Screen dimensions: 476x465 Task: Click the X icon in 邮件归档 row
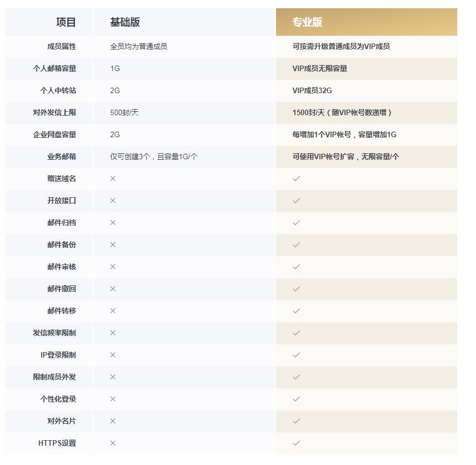pyautogui.click(x=112, y=223)
